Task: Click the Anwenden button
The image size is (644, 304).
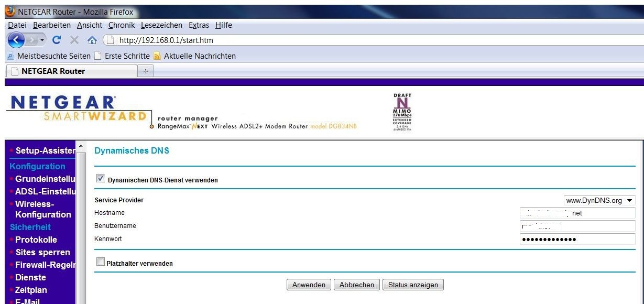Action: (309, 285)
